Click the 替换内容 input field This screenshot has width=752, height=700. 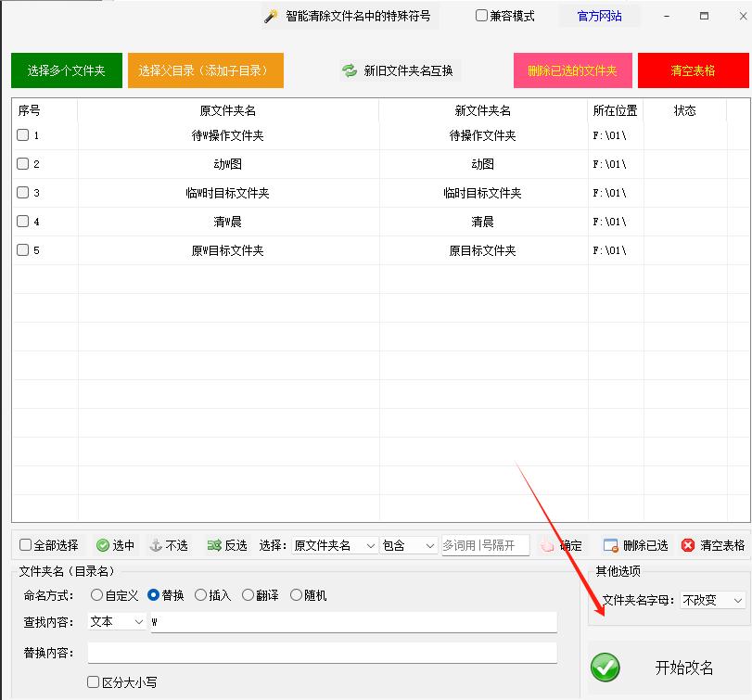point(322,653)
